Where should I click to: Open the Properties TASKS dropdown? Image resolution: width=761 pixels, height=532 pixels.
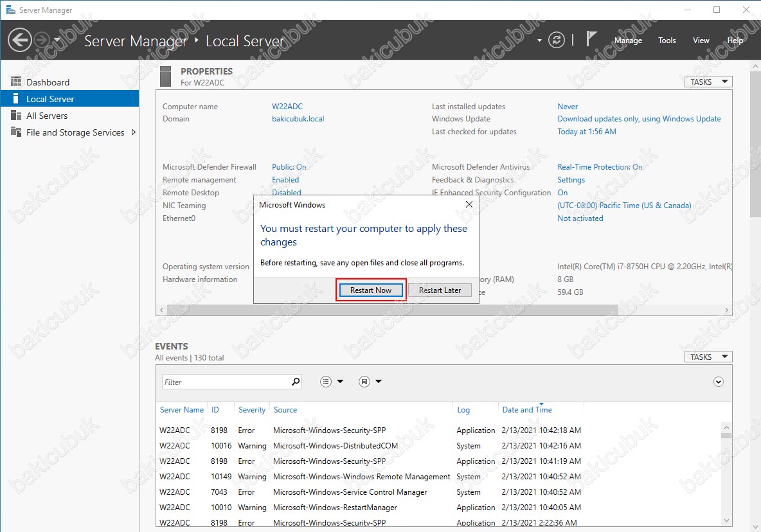(x=708, y=82)
